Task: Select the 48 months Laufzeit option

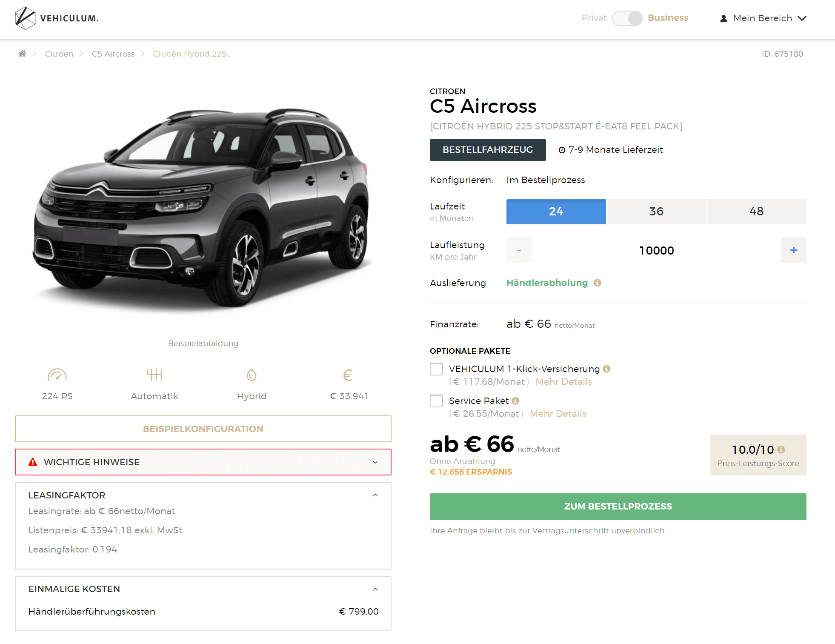Action: [x=757, y=212]
